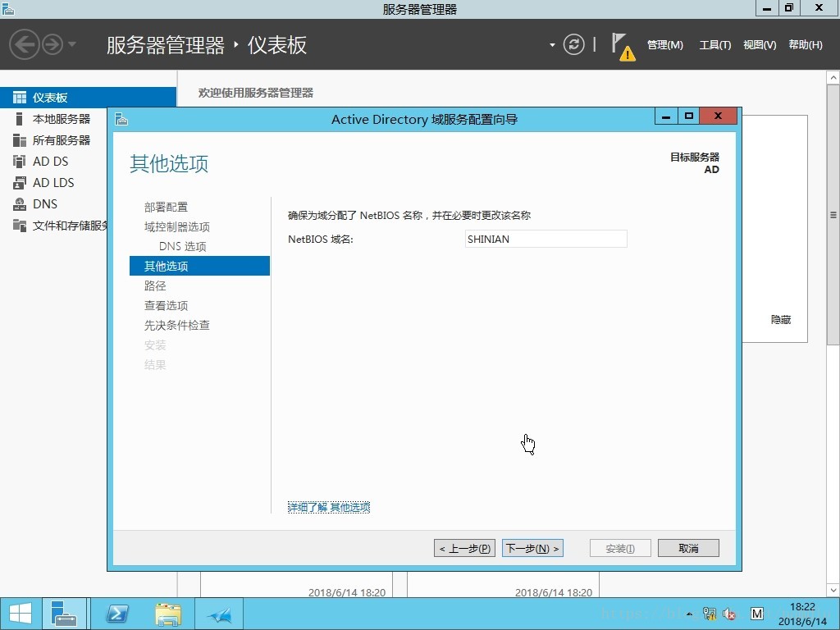
Task: Select 本地服务器 in the sidebar
Action: (61, 119)
